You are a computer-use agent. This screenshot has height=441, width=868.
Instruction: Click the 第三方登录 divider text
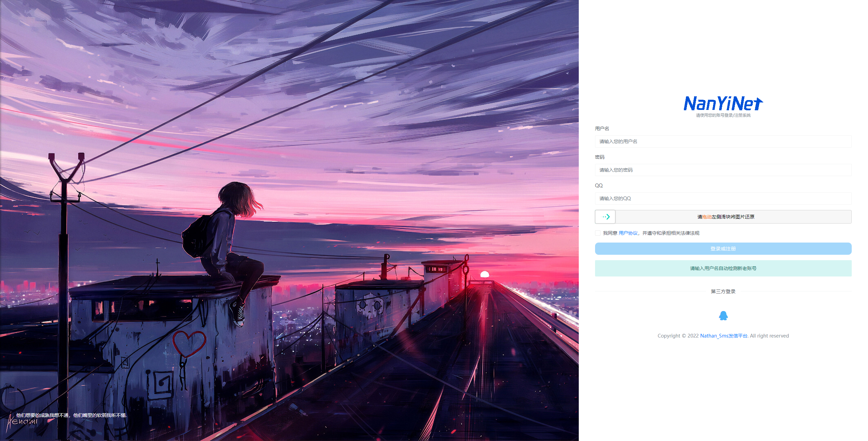723,291
